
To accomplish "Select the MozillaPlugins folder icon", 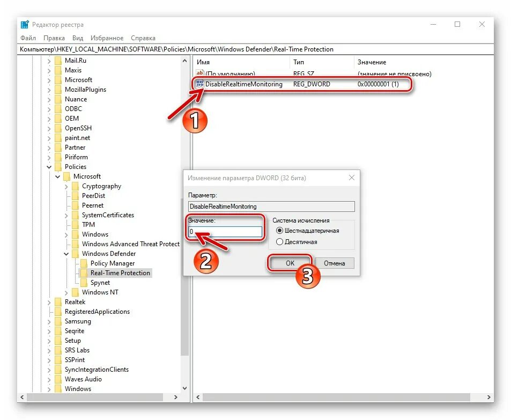I will (58, 90).
